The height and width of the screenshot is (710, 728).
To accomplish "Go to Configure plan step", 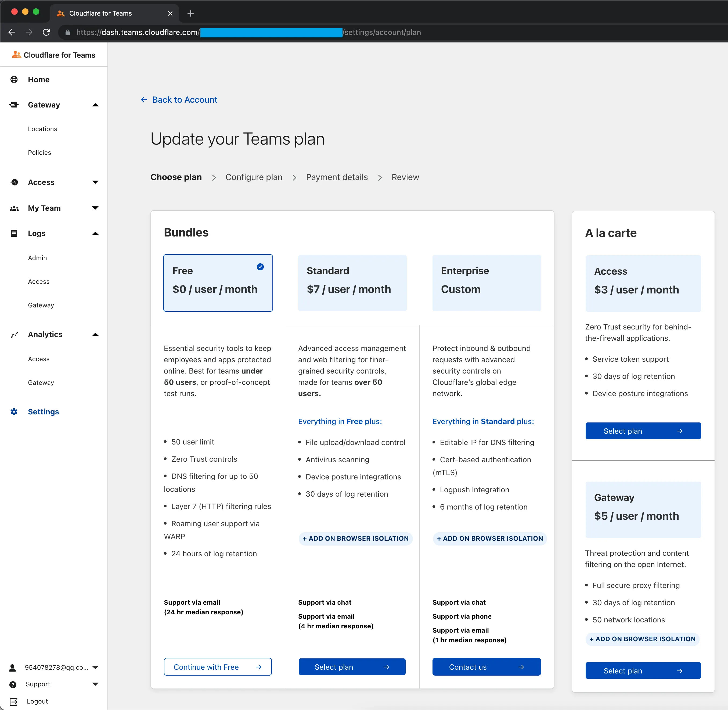I will 254,177.
